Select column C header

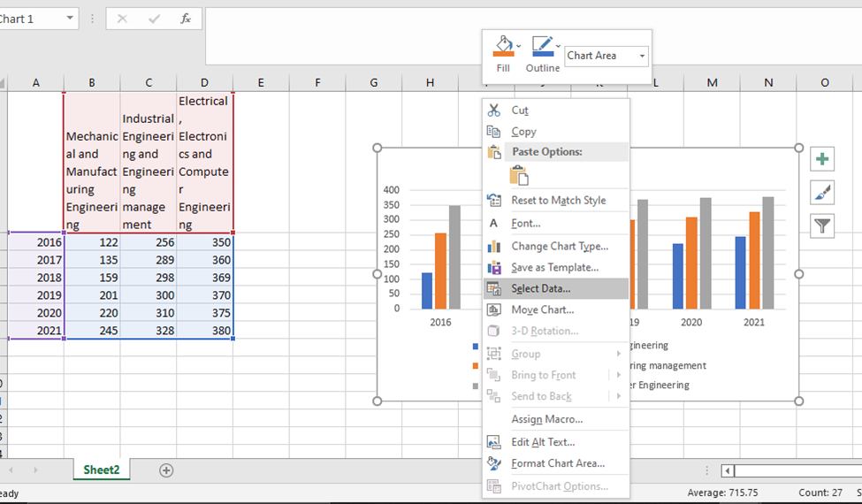(149, 82)
